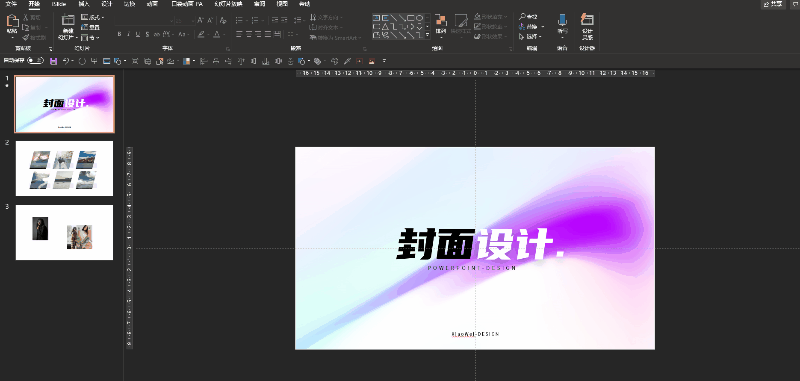Viewport: 800px width, 381px height.
Task: Open the Select (选择) dropdown in editing group
Action: pos(530,37)
